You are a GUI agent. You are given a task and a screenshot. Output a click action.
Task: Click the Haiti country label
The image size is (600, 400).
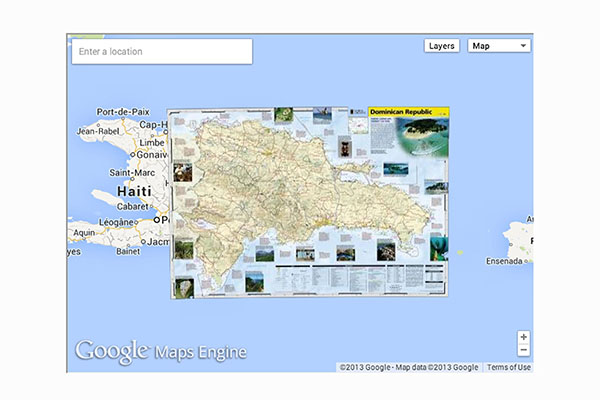tap(134, 191)
